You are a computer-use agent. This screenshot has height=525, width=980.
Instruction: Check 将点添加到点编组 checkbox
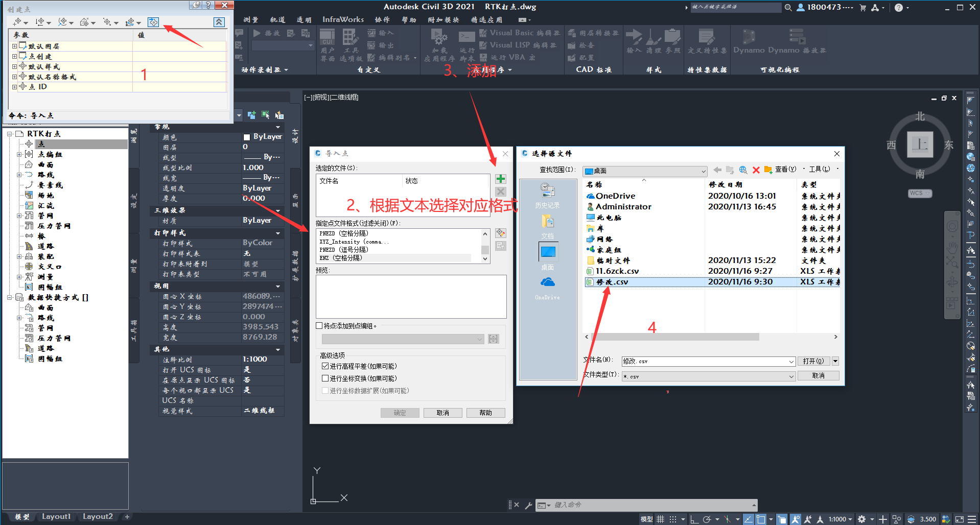tap(319, 326)
